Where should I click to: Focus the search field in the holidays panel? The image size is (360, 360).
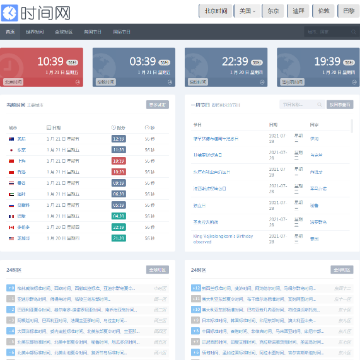coord(302,105)
